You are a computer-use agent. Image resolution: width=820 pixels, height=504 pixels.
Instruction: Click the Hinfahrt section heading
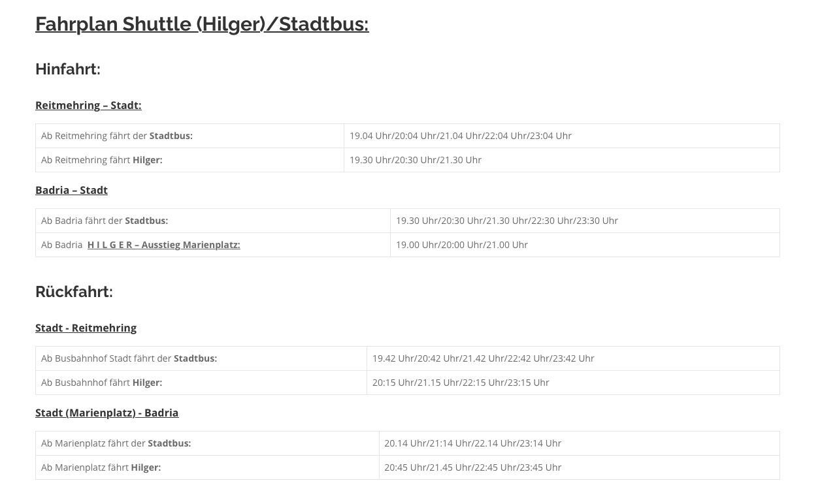68,69
